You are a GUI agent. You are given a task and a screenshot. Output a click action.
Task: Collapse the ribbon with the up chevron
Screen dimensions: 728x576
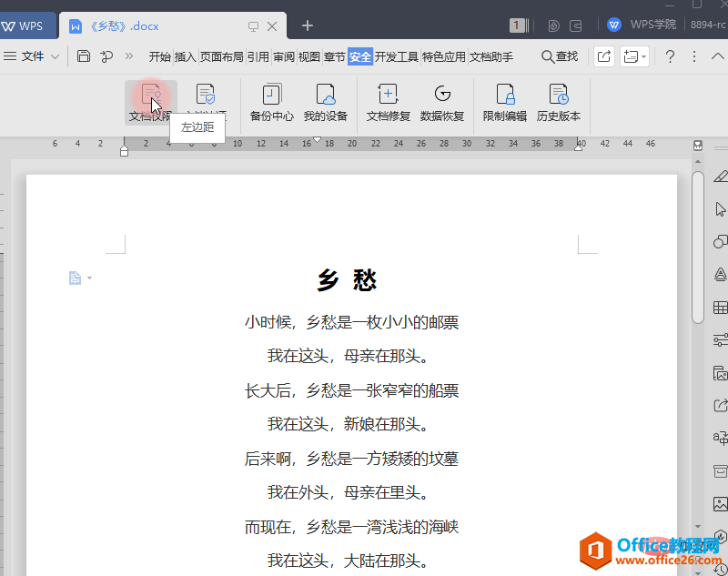tap(718, 56)
